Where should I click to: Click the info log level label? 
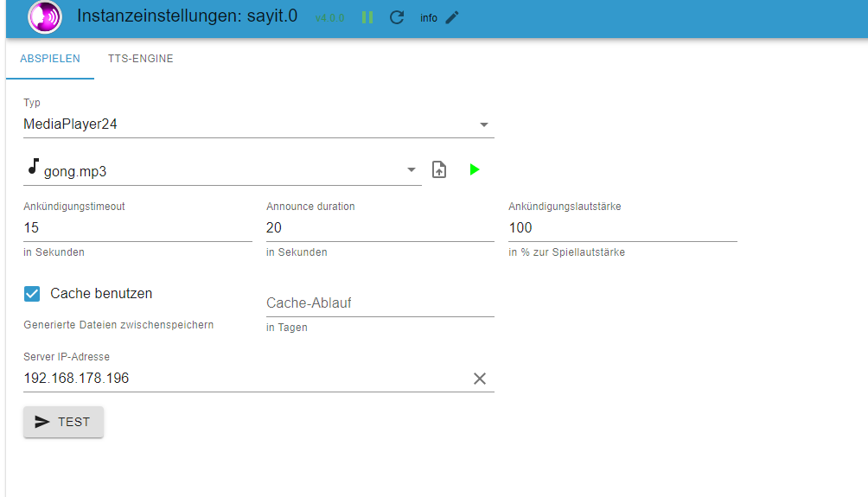[x=429, y=18]
